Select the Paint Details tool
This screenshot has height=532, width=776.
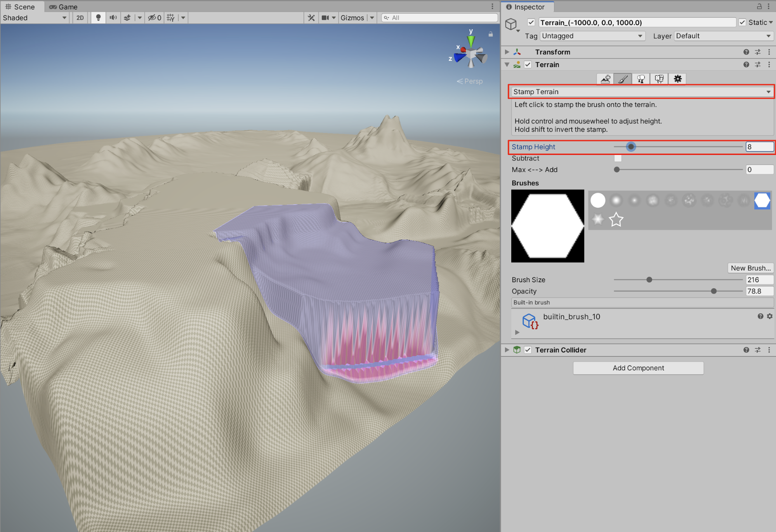659,79
